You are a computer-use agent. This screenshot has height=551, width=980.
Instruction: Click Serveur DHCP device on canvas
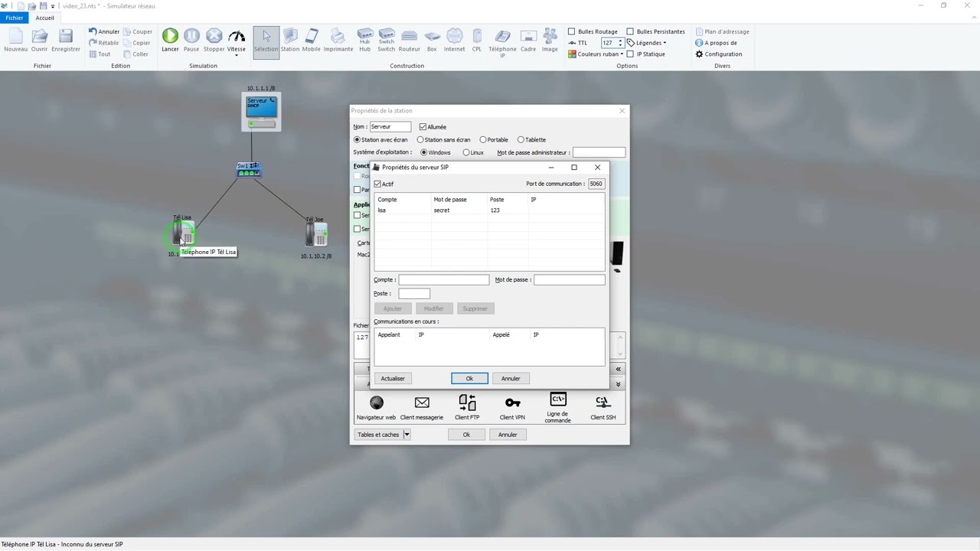(261, 112)
